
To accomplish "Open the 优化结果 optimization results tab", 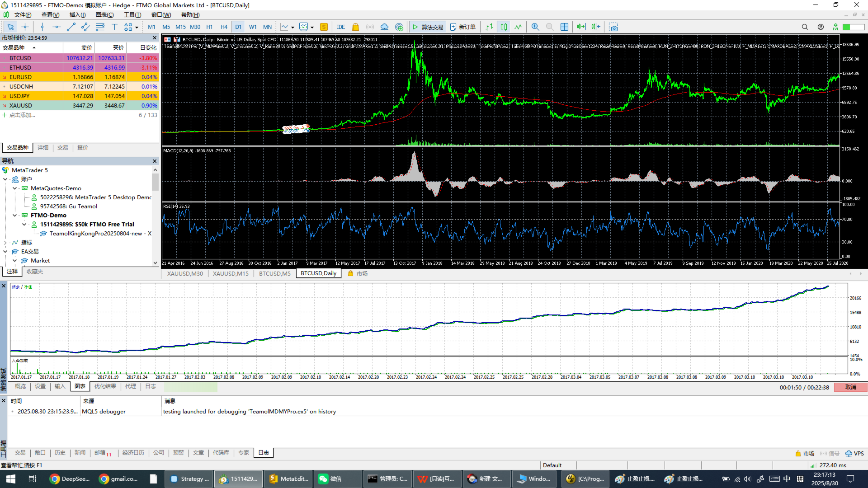I will (x=105, y=386).
